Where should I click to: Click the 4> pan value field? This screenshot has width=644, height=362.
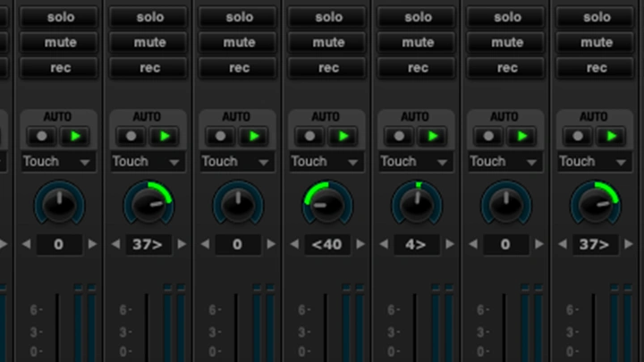tap(417, 245)
